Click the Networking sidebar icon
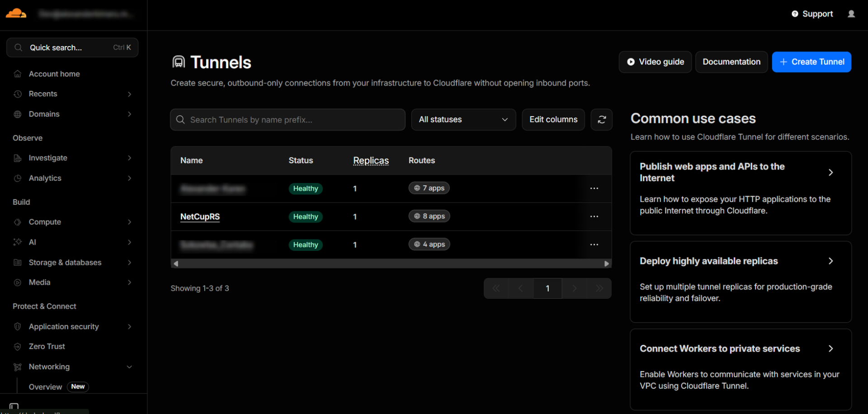Viewport: 868px width, 414px height. tap(18, 367)
